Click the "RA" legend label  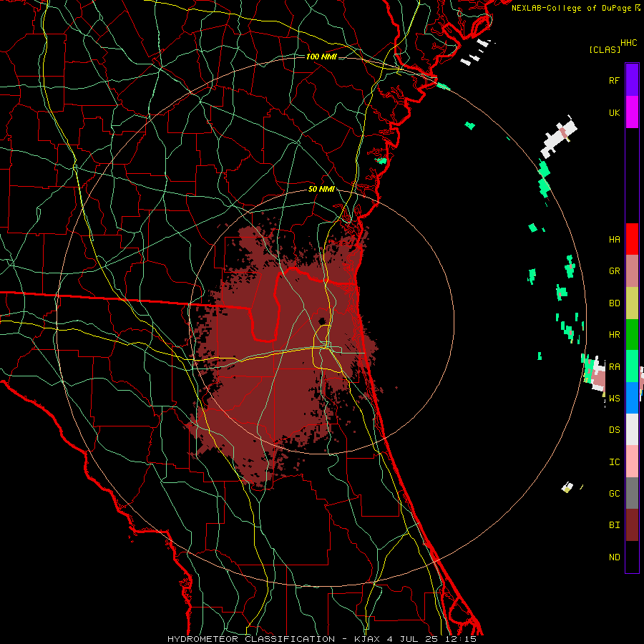point(614,366)
